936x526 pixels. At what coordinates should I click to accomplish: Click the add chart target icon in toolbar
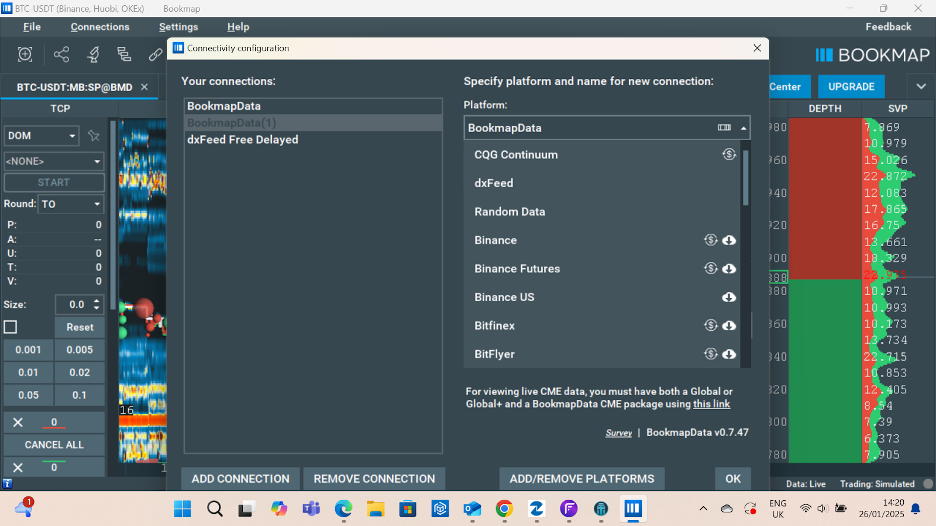click(x=25, y=54)
